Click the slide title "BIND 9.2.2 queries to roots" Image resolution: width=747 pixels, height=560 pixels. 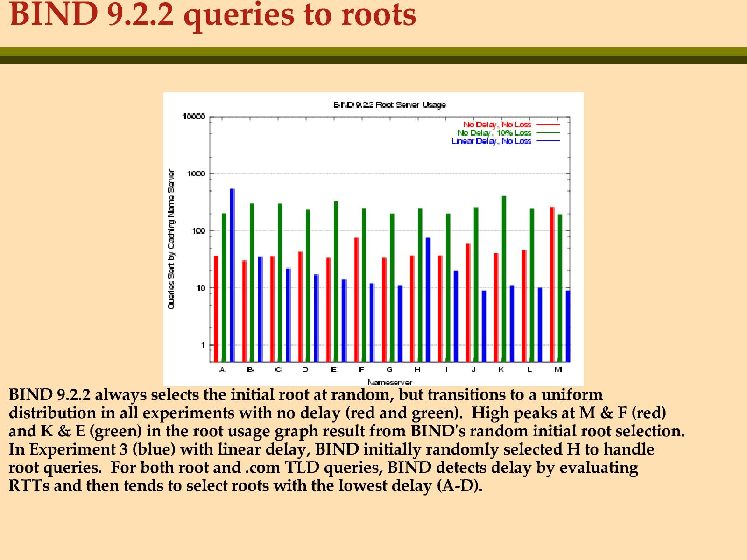click(213, 15)
